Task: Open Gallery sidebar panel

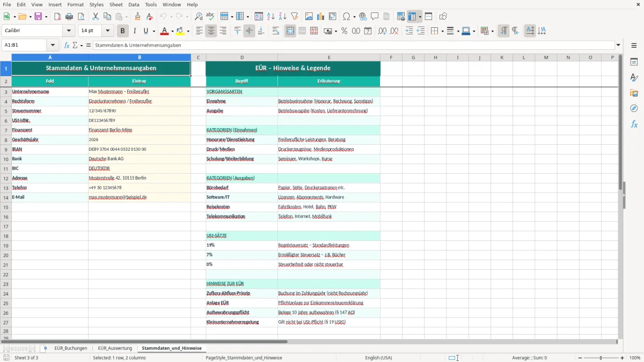Action: tap(634, 93)
